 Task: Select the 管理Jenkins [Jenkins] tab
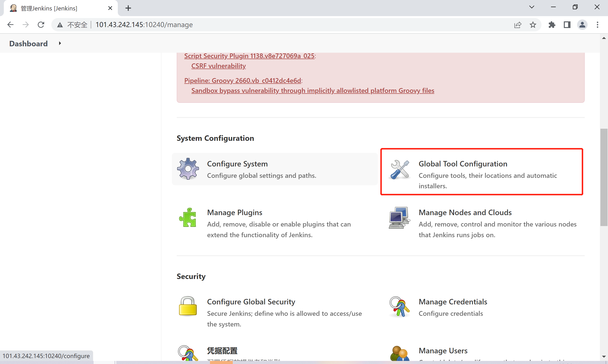60,8
